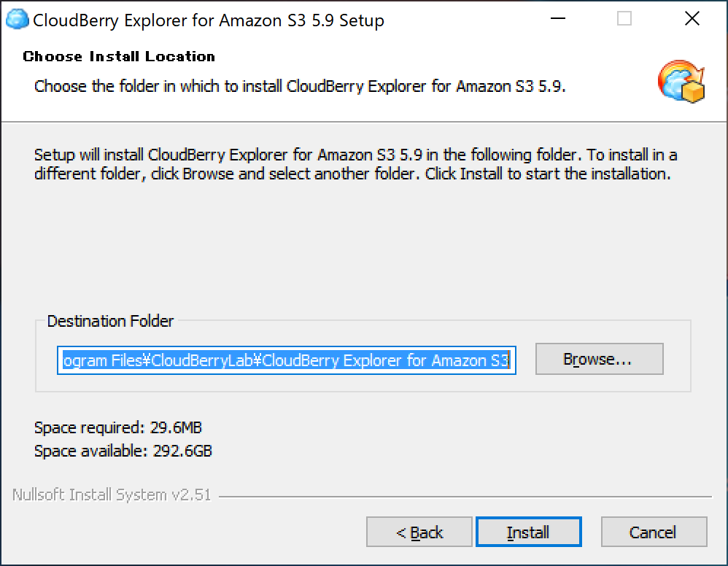
Task: Click the Space required 29.6MB text
Action: click(118, 427)
